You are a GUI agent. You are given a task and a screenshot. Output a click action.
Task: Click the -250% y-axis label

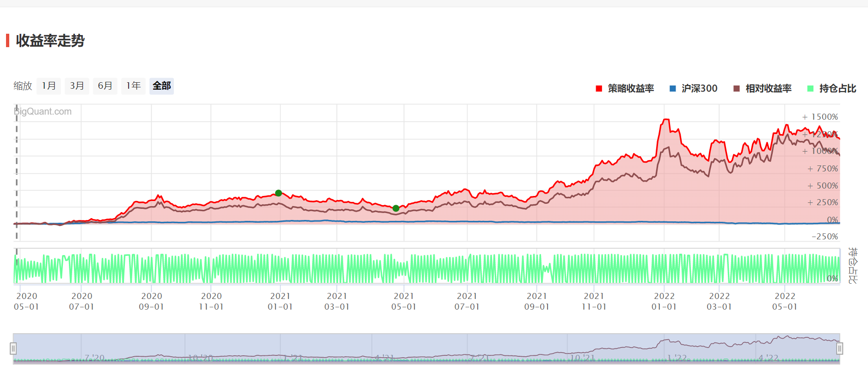825,237
